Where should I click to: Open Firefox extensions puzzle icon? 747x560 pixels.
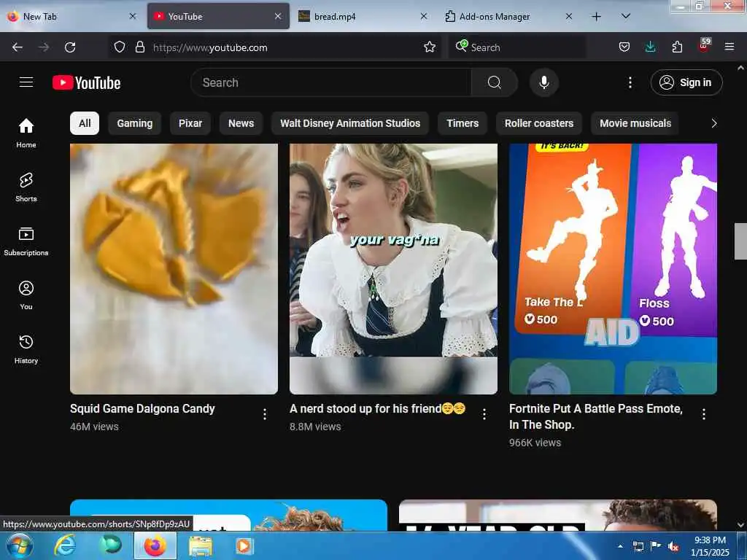coord(677,47)
